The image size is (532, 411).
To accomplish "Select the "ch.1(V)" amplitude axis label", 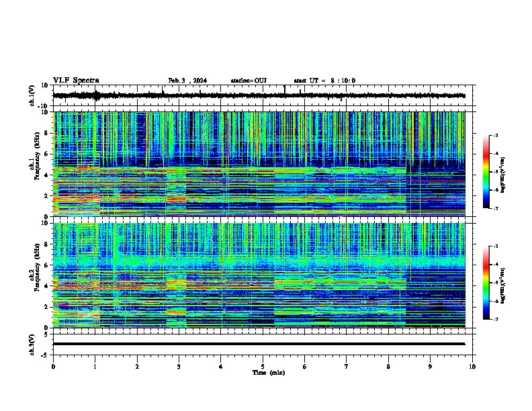I will 32,95.
